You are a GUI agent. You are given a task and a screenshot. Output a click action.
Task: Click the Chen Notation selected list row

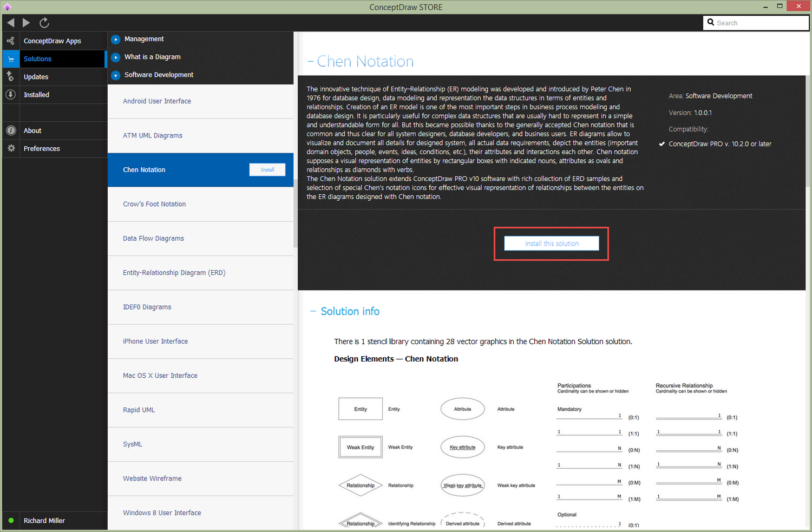[200, 170]
